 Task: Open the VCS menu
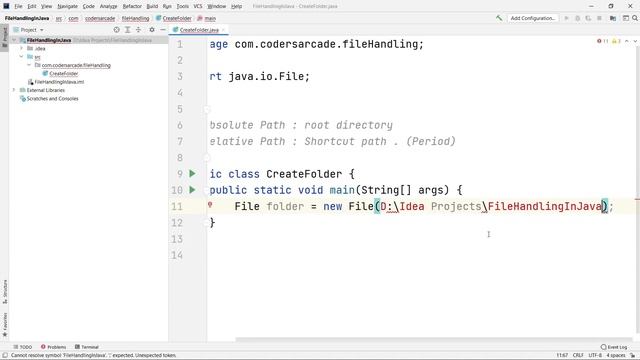tap(198, 6)
